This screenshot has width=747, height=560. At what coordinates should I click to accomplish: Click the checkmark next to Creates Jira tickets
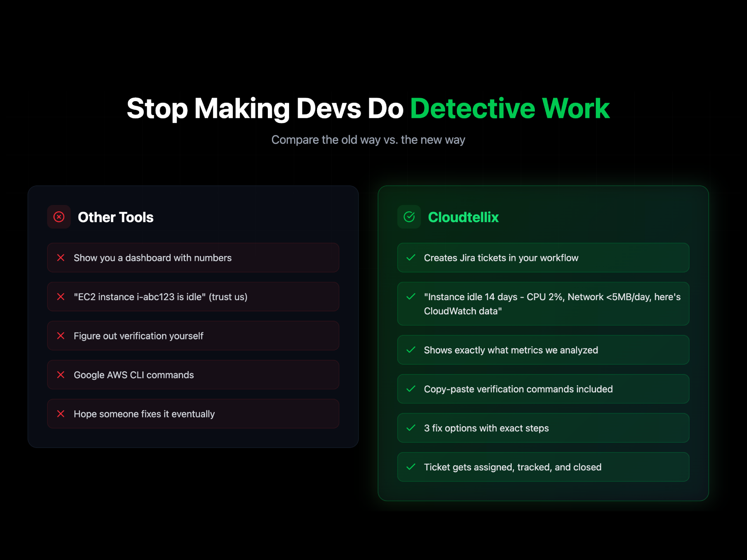(x=411, y=258)
